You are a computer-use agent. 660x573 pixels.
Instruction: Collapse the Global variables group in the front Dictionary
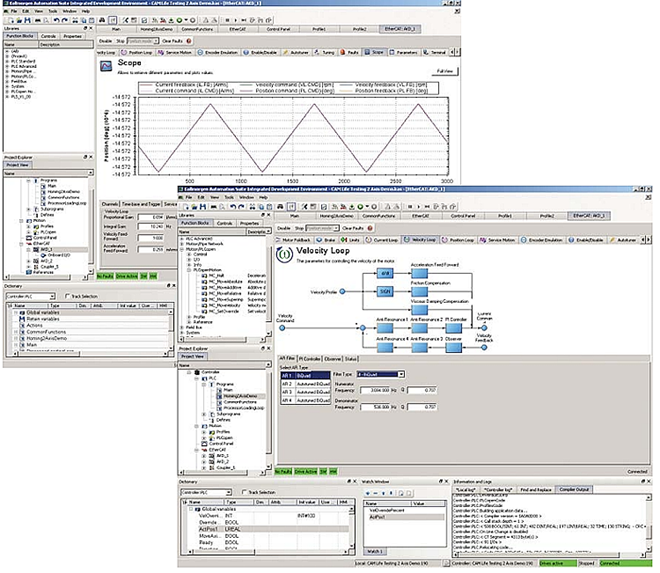191,509
